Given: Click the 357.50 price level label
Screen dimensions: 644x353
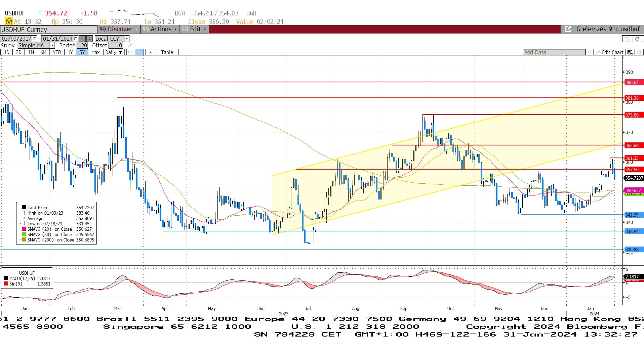Looking at the screenshot, I should 634,170.
